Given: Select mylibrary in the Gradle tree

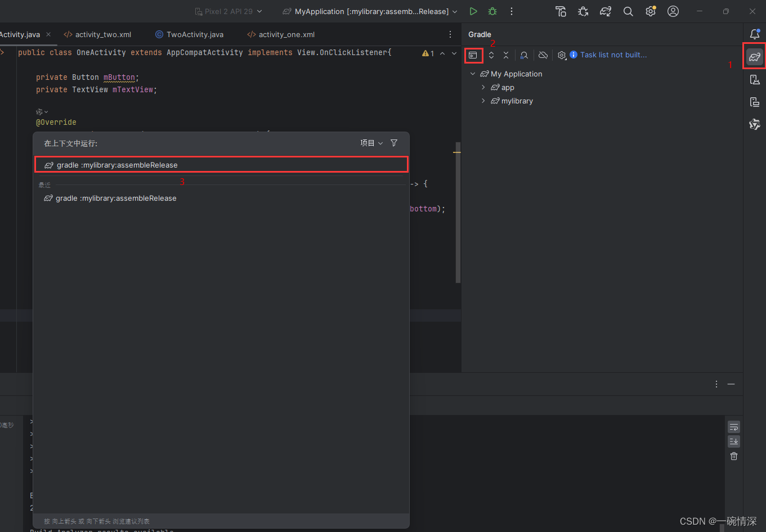Looking at the screenshot, I should [517, 101].
